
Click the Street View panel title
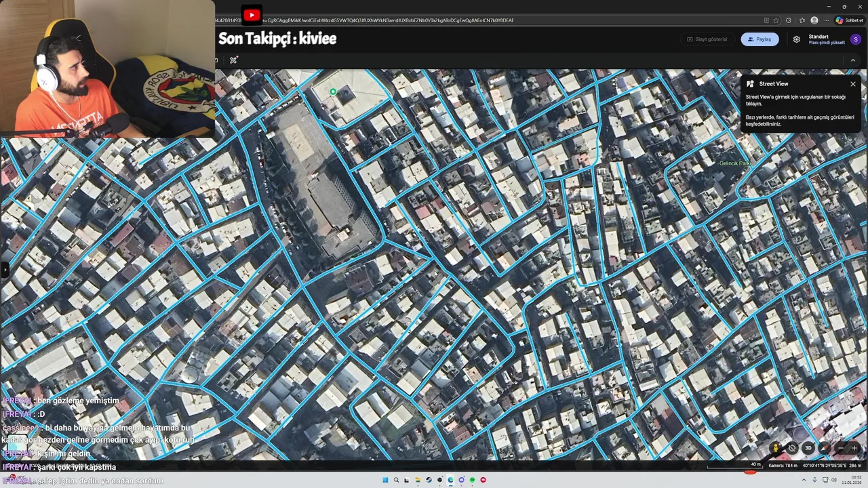[x=774, y=84]
